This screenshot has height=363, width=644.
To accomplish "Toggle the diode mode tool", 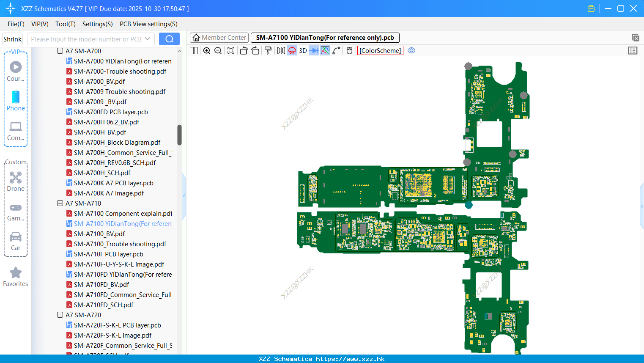I will coord(314,51).
